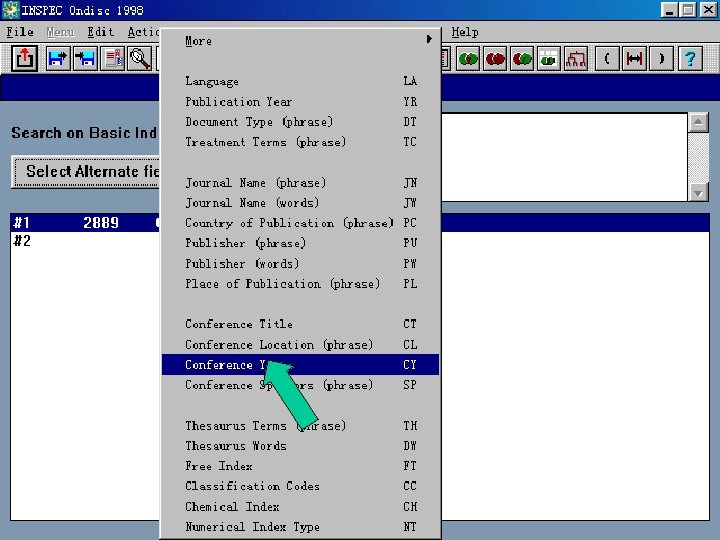The width and height of the screenshot is (720, 540).
Task: Click the document list toolbar icon
Action: [x=112, y=58]
